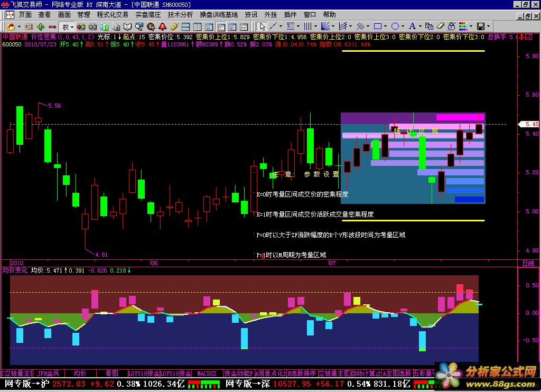
Task: Select the eraser tool
Action: [441, 26]
